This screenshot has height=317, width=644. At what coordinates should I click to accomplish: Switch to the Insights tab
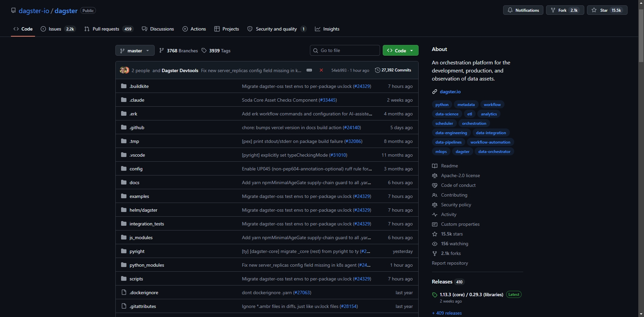point(327,29)
